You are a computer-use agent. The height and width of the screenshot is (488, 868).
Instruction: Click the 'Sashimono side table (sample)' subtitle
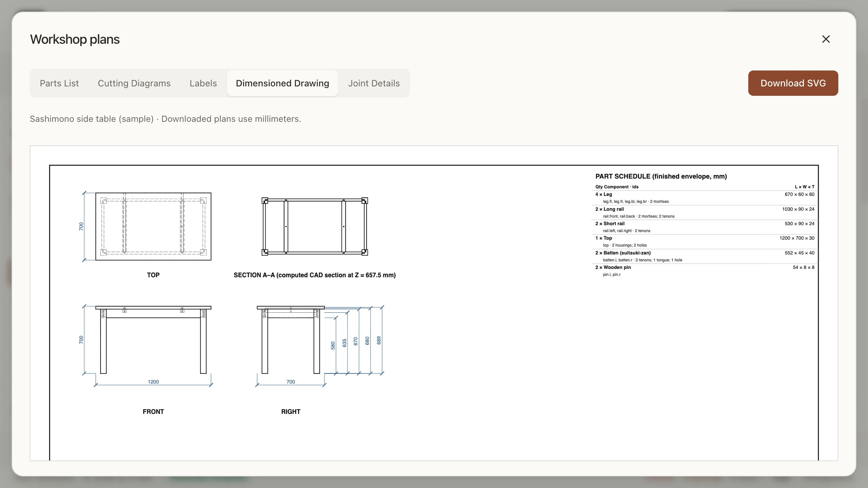(92, 119)
